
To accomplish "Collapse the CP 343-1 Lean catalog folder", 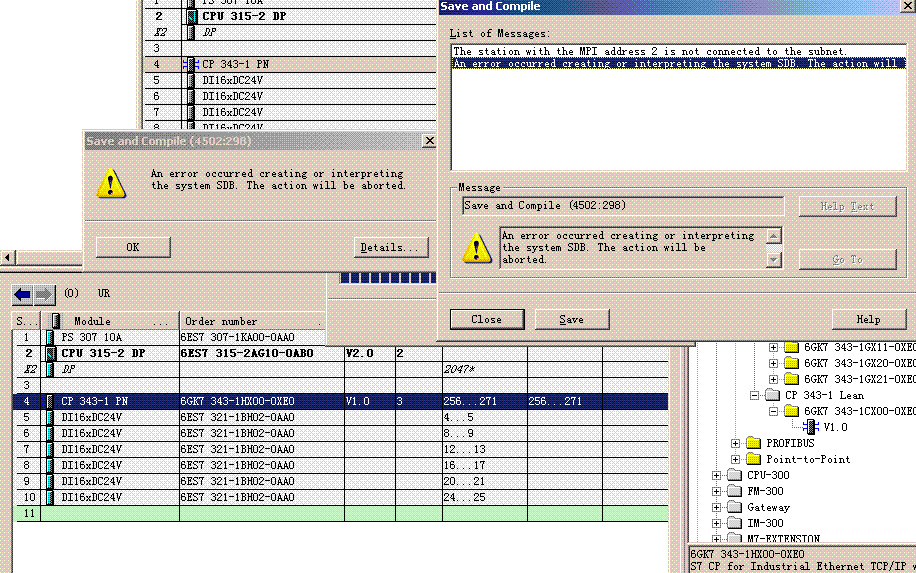I will pos(754,395).
